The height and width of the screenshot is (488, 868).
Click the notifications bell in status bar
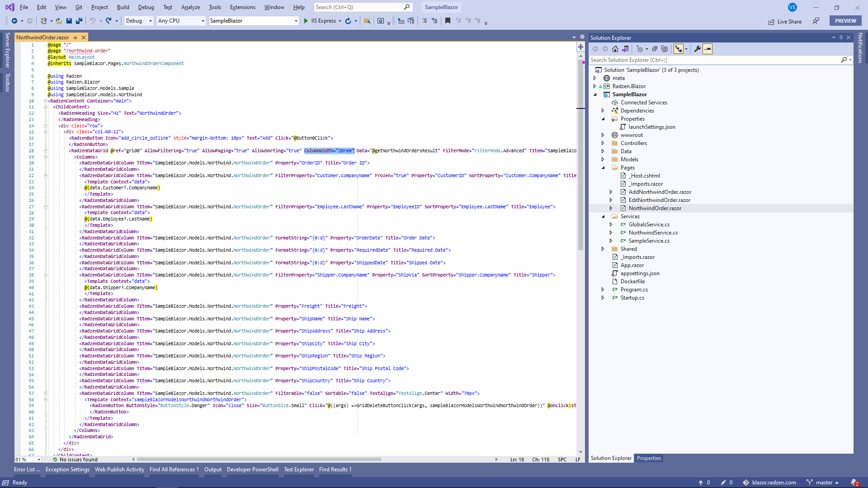tap(854, 483)
